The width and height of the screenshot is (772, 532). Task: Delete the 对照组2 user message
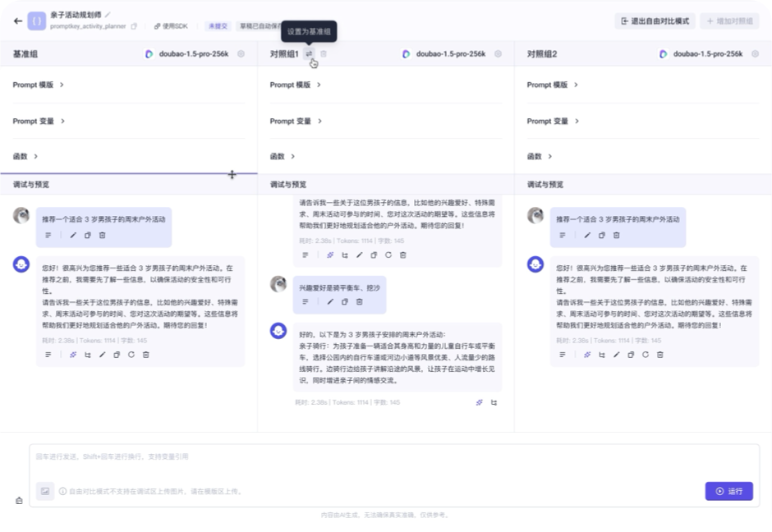point(617,236)
